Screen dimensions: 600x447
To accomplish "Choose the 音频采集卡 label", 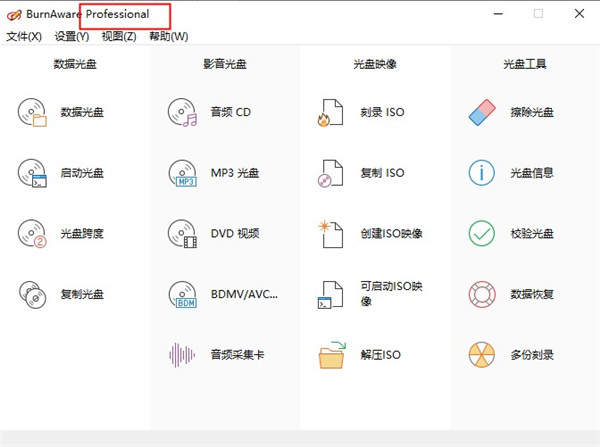I will (237, 355).
